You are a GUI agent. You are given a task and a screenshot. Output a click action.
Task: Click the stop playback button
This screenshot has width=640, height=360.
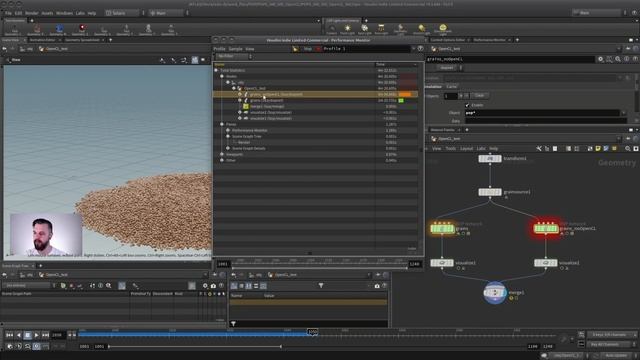point(27,335)
